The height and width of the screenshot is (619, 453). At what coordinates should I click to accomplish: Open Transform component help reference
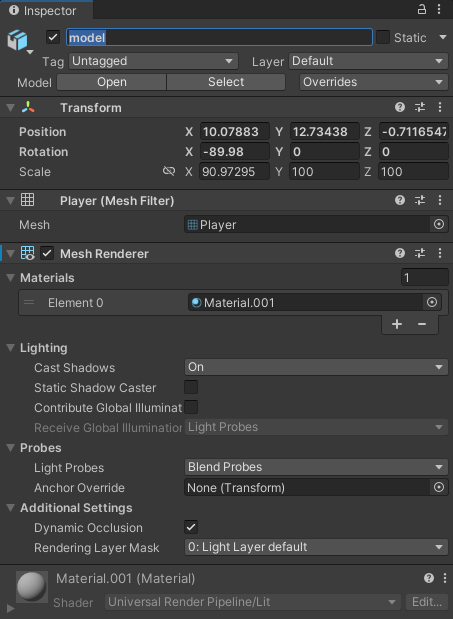[400, 107]
